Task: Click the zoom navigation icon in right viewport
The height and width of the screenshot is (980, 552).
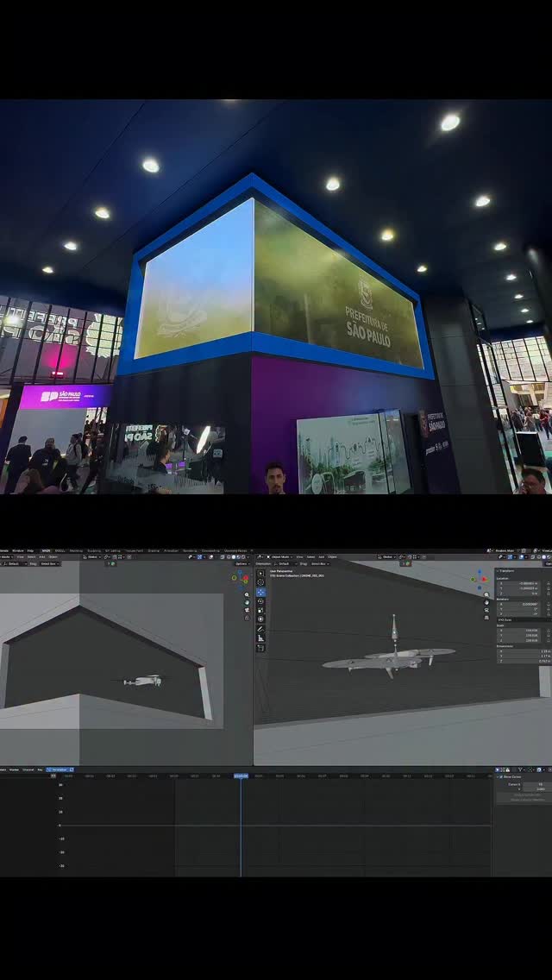Action: point(486,594)
